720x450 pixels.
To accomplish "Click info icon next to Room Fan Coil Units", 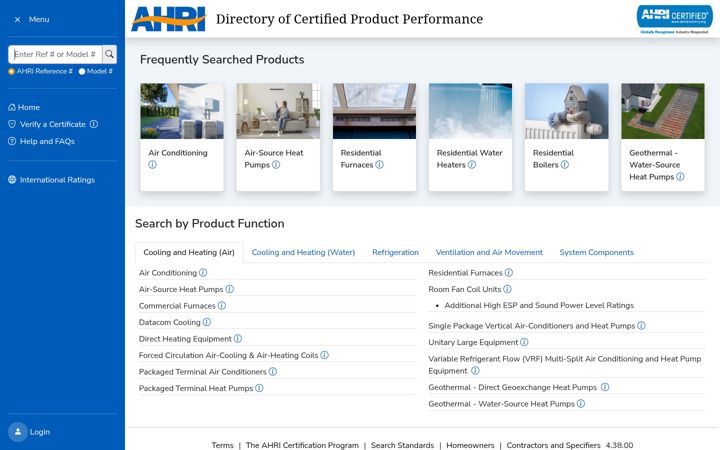I will point(507,289).
